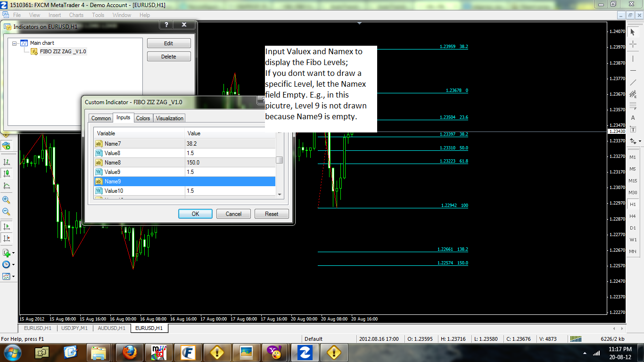Image resolution: width=644 pixels, height=362 pixels.
Task: Switch to the Colors tab
Action: (x=143, y=118)
